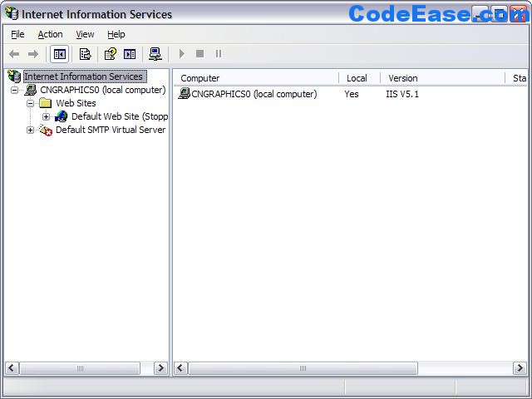Collapse the Web Sites node

click(30, 103)
